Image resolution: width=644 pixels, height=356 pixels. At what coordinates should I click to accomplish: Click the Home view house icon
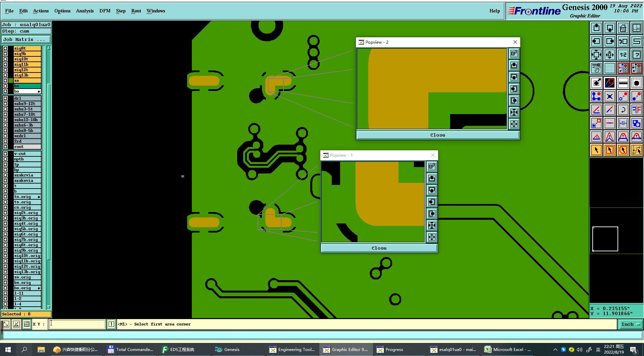coord(623,28)
